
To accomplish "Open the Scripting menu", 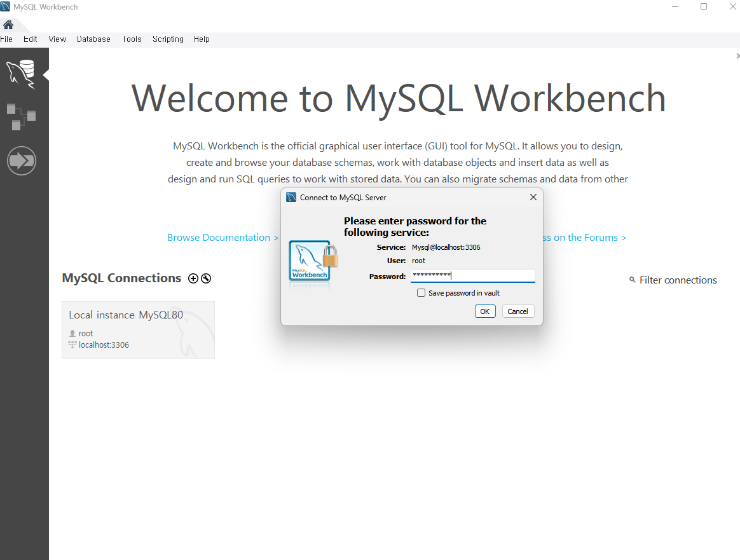I will point(168,39).
